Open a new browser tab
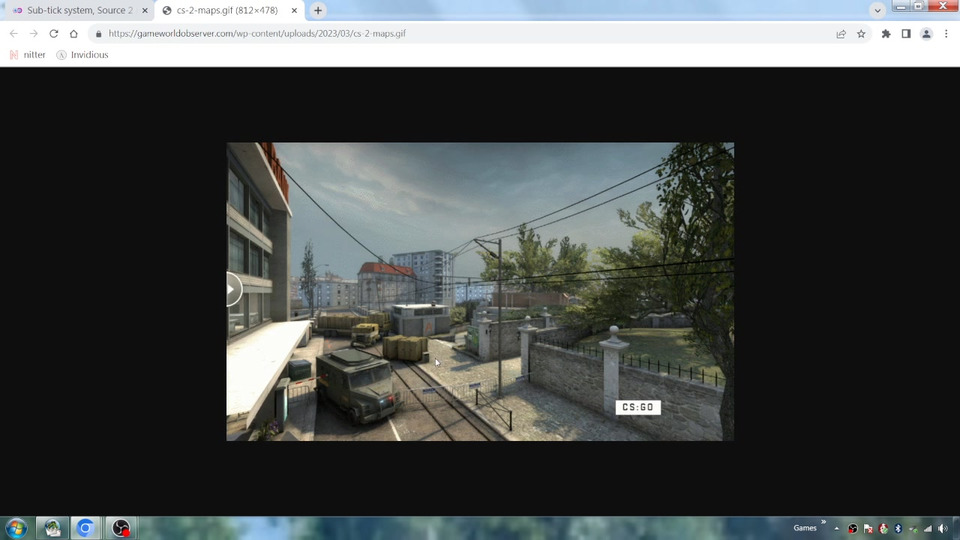Viewport: 960px width, 540px height. pos(318,10)
